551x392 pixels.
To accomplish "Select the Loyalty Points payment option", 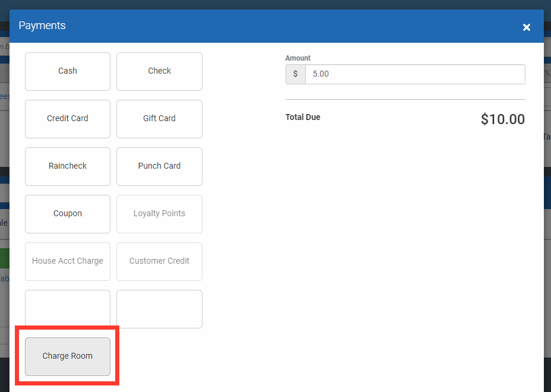I will point(159,214).
